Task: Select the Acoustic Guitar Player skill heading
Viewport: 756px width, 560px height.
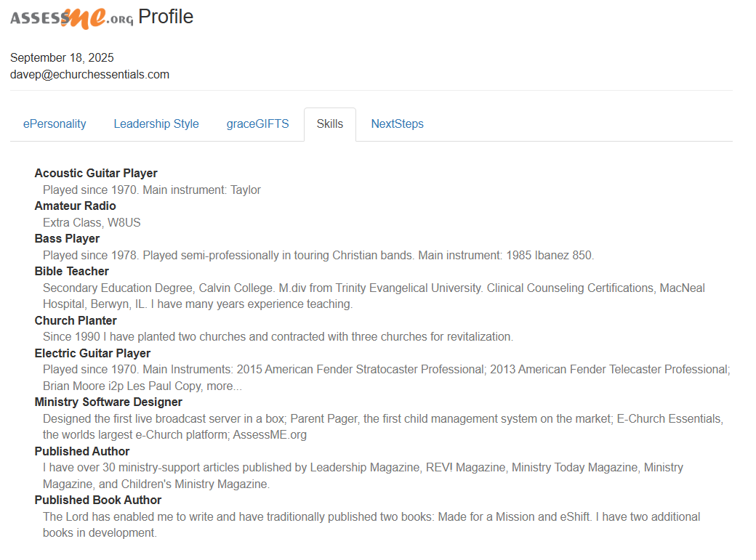Action: pyautogui.click(x=96, y=174)
